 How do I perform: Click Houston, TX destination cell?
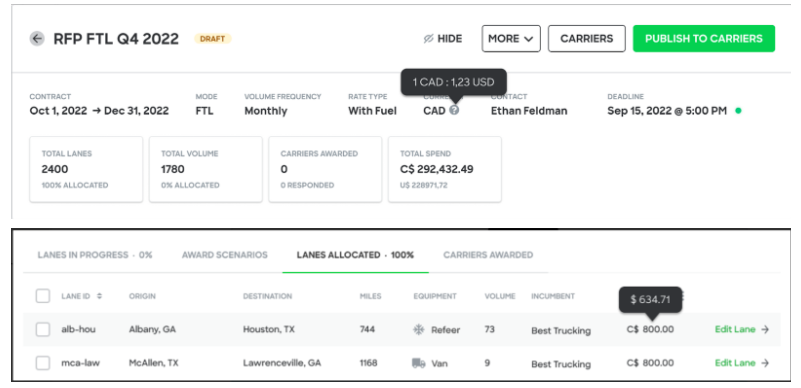269,330
